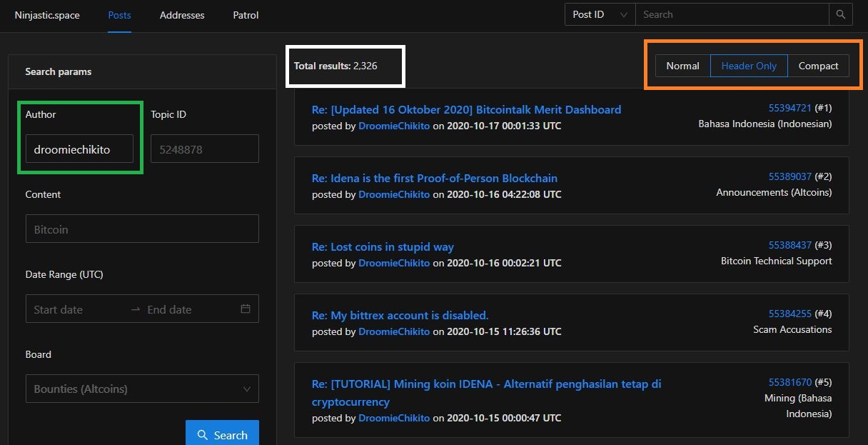Screen dimensions: 868x445
Task: Open the Posts tab
Action: click(x=119, y=15)
